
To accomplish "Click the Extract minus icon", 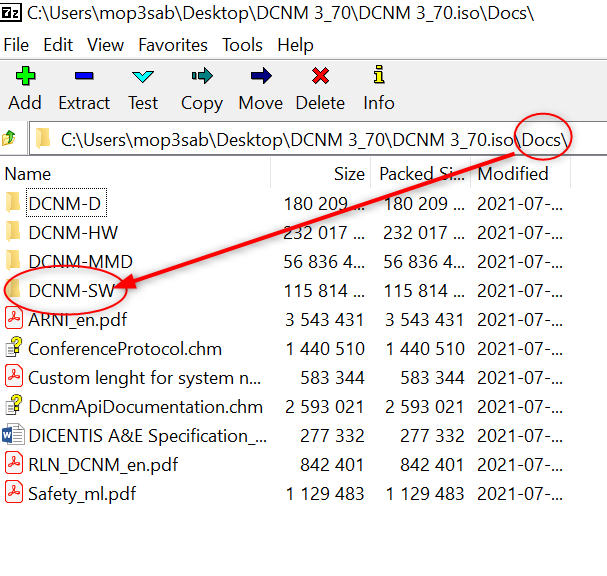I will [x=84, y=75].
